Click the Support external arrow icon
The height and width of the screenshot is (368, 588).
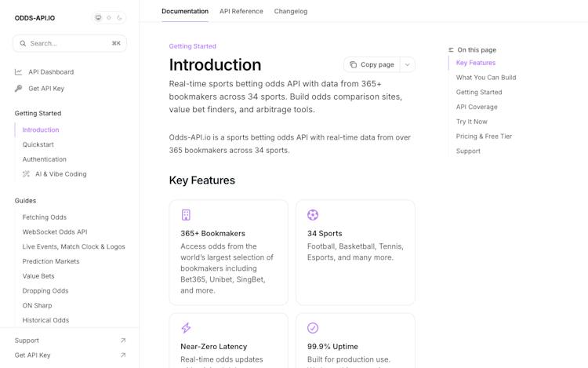[123, 341]
